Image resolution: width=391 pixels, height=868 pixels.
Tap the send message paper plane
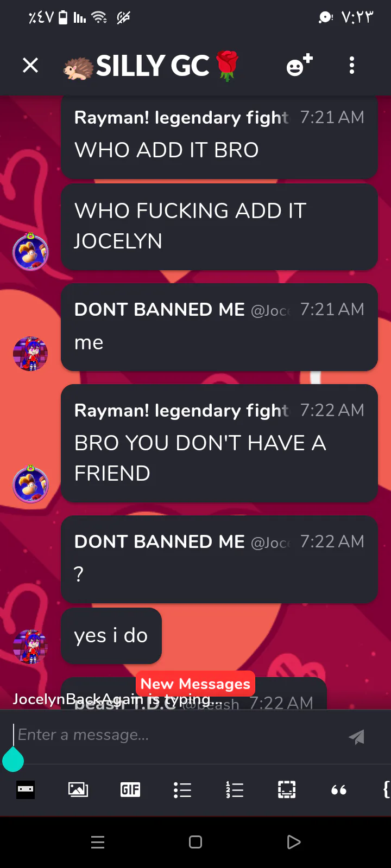pyautogui.click(x=356, y=737)
